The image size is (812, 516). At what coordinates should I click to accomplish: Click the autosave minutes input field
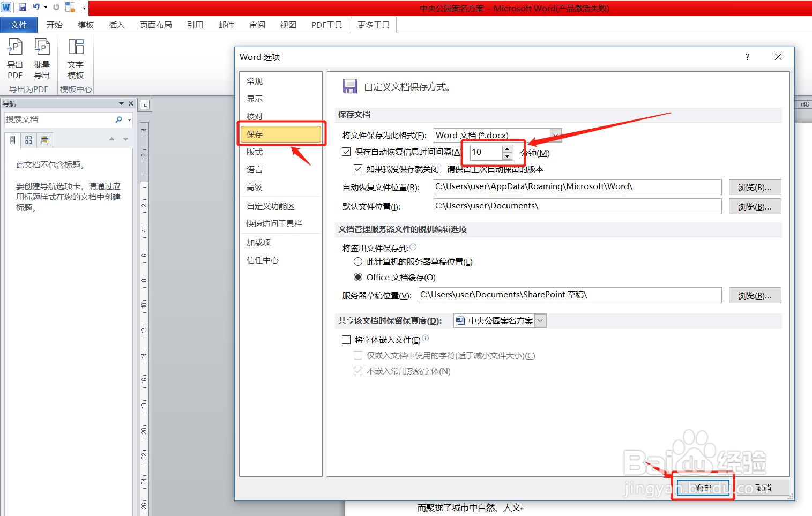point(486,152)
